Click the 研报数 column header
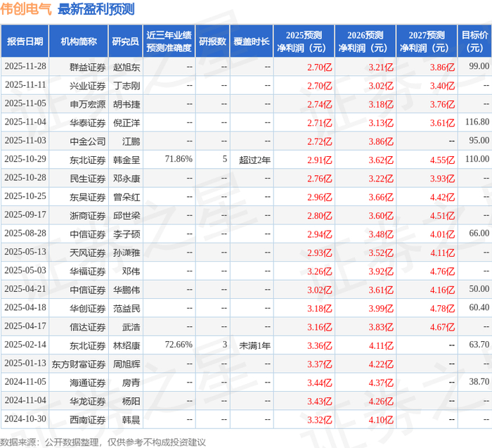 coord(213,41)
